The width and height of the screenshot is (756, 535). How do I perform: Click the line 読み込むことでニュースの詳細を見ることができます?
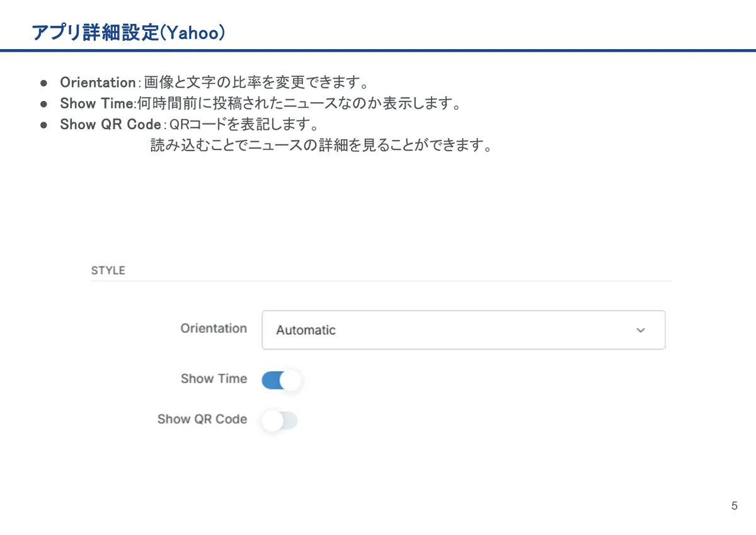[x=321, y=146]
